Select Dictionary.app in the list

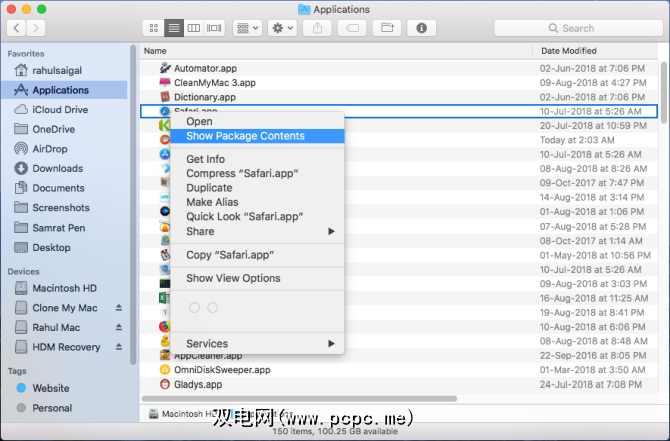pos(399,97)
